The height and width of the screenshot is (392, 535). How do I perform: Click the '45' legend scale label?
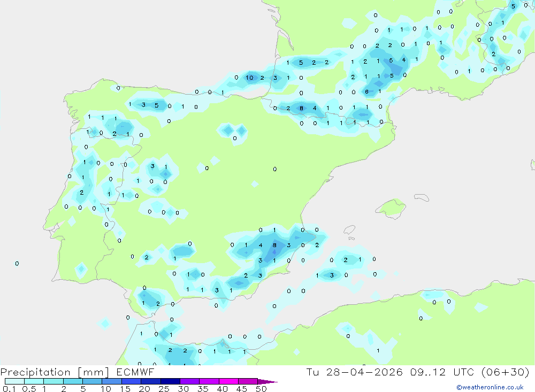pos(242,389)
